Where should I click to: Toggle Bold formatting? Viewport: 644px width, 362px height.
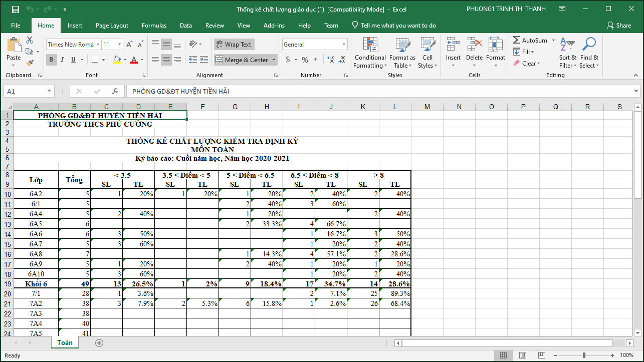tap(51, 60)
